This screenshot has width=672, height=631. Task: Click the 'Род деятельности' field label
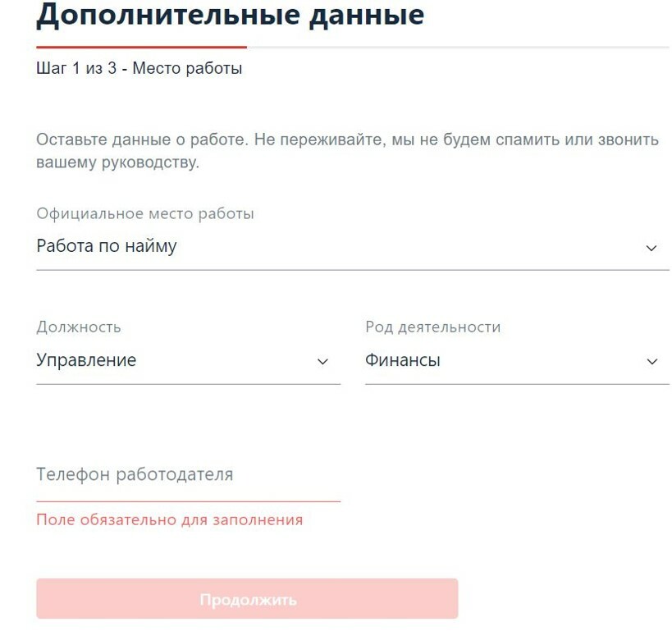pyautogui.click(x=432, y=327)
